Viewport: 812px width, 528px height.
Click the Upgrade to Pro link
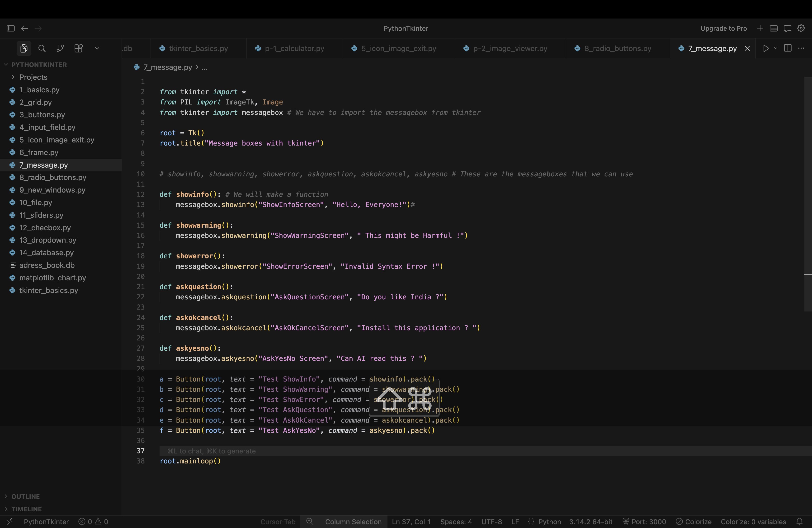click(x=723, y=28)
